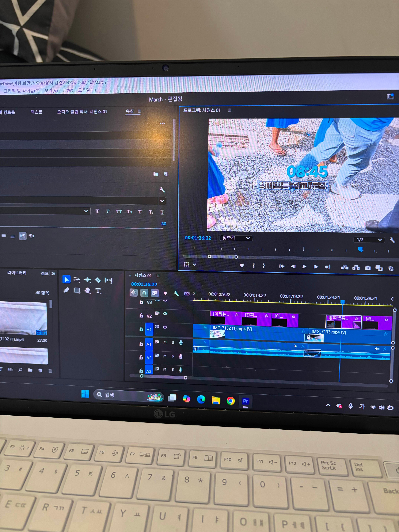399x532 pixels.
Task: Open the 보기(V) menu
Action: click(51, 90)
